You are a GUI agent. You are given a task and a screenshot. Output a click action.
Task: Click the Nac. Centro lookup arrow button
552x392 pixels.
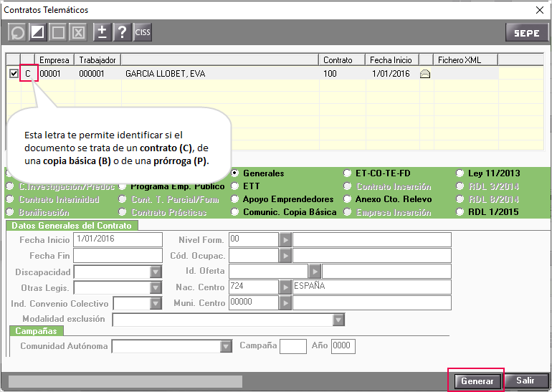(285, 287)
